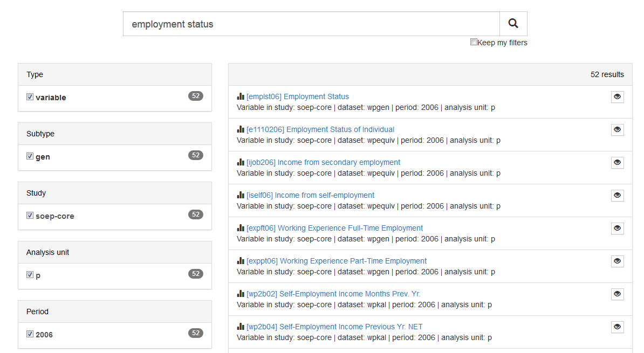Preview emplst06 Employment Status with eye button
Image resolution: width=644 pixels, height=353 pixels.
617,97
